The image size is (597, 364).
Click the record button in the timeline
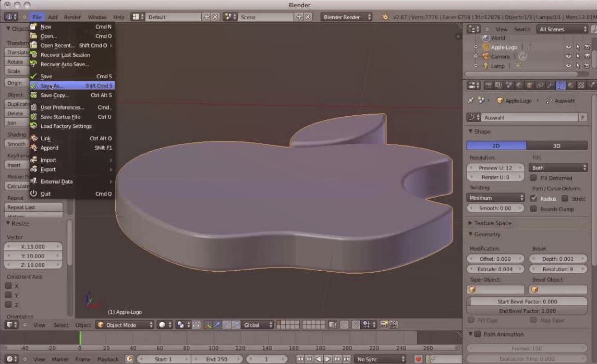tap(419, 359)
